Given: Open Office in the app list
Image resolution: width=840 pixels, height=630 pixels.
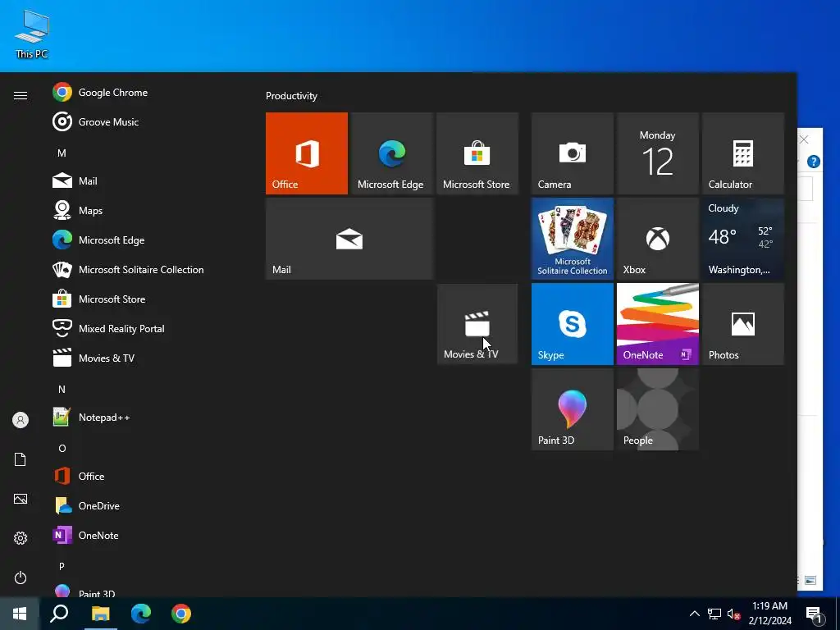Looking at the screenshot, I should pyautogui.click(x=144, y=476).
